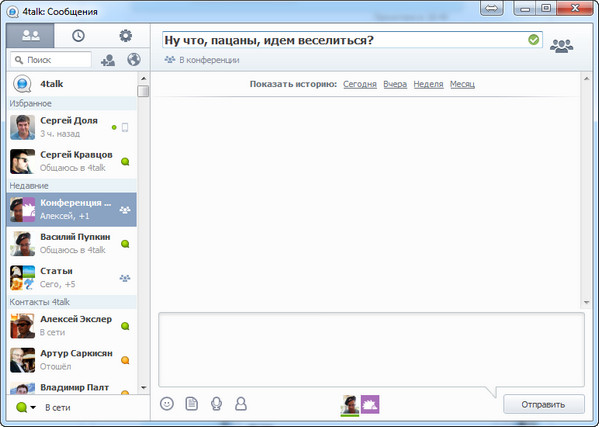Click the send file document icon

click(191, 403)
